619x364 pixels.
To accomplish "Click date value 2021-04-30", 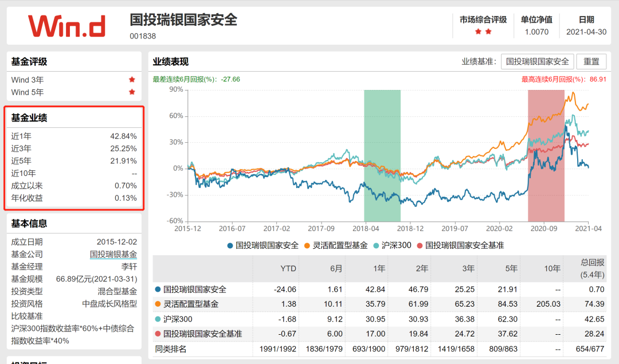I will (x=586, y=32).
